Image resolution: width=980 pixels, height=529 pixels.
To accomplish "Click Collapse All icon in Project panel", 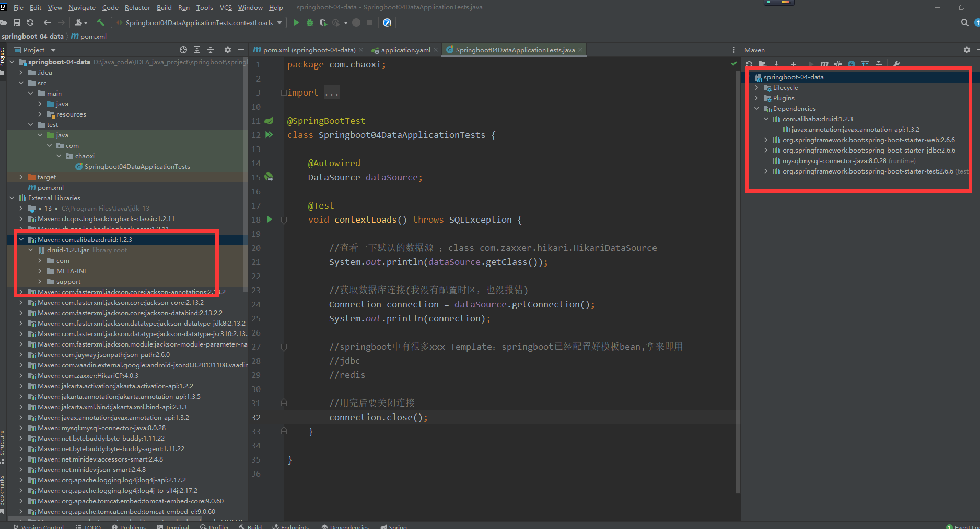I will (211, 50).
